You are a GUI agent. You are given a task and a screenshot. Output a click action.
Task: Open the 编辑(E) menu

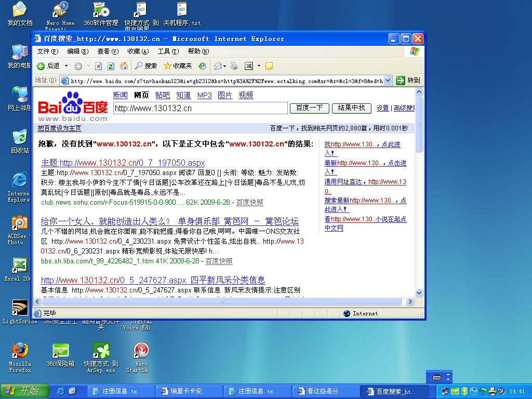[x=78, y=51]
